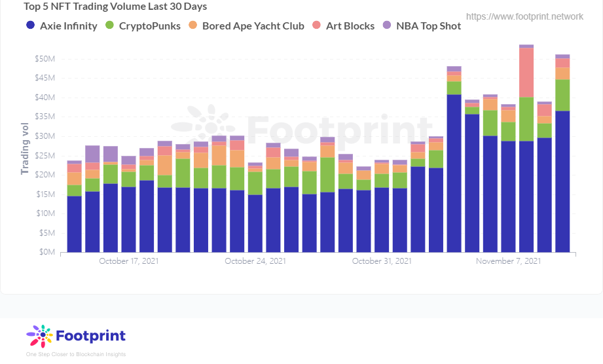603x364 pixels.
Task: Toggle the CryptoPunks series label
Action: tap(149, 26)
